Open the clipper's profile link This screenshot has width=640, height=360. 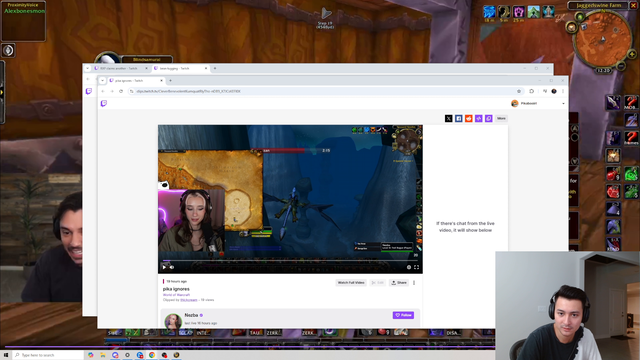tap(189, 300)
